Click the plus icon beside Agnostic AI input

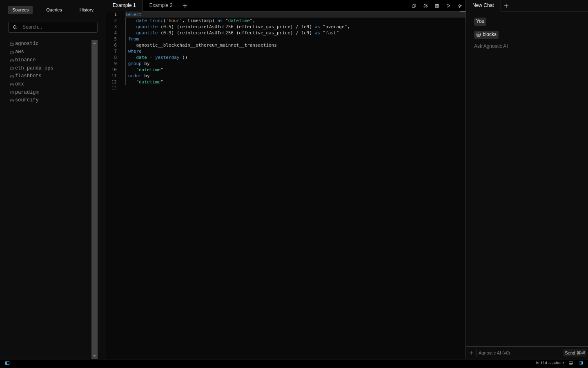click(471, 353)
